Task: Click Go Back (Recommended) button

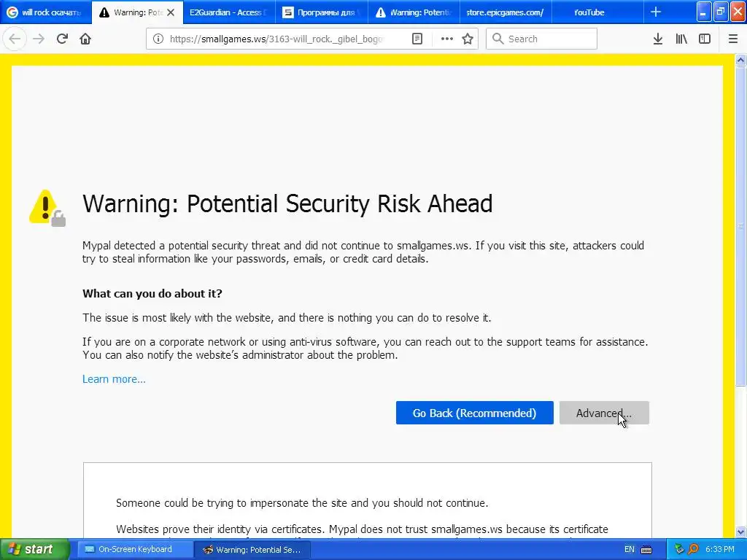Action: point(474,413)
